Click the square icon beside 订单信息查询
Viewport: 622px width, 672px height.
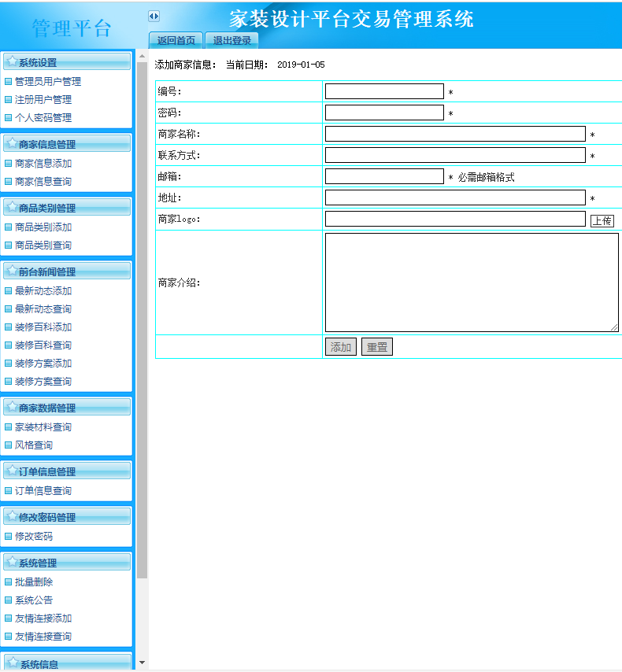coord(9,490)
